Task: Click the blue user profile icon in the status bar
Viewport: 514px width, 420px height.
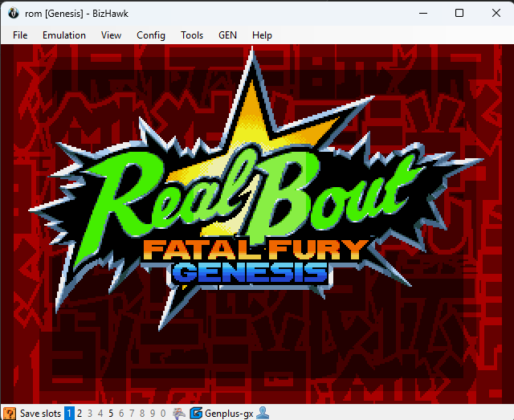Action: [x=263, y=413]
